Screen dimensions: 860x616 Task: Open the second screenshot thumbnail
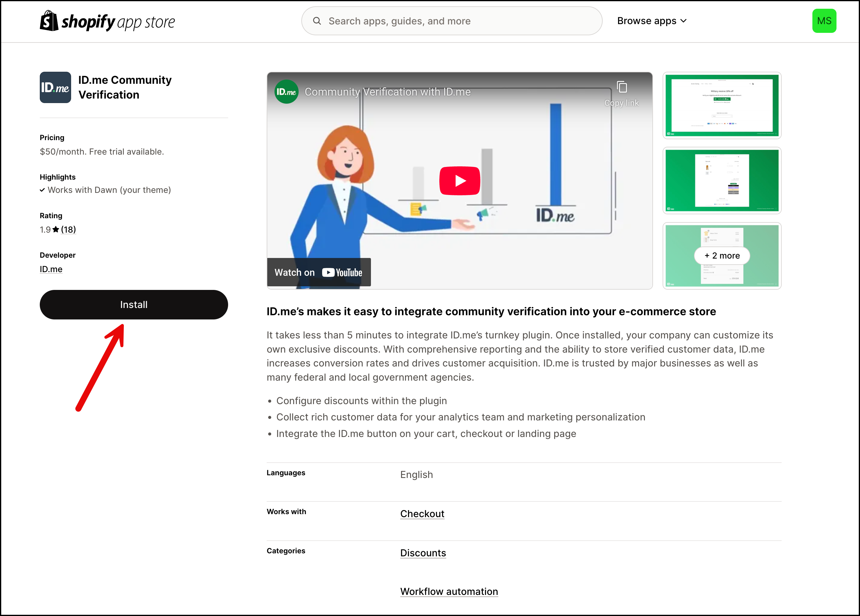[x=722, y=181]
